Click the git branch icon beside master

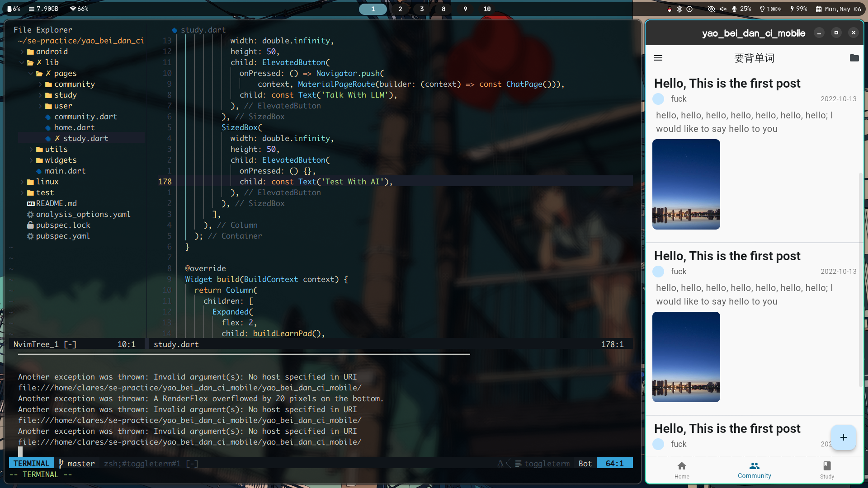click(61, 464)
